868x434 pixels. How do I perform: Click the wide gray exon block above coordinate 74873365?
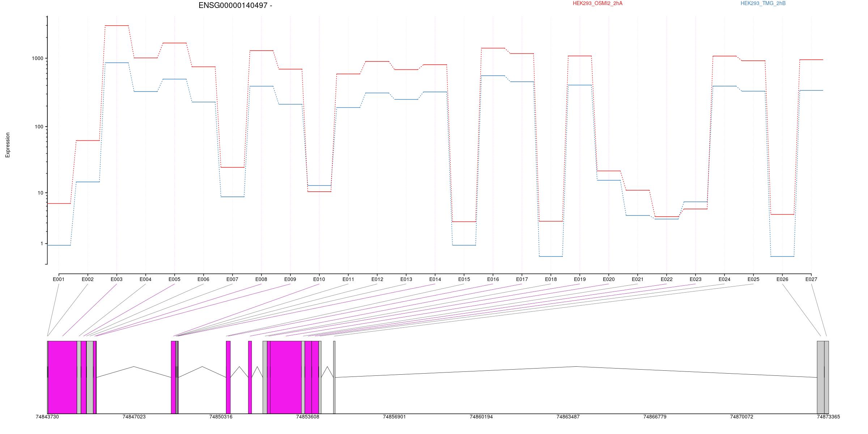click(821, 377)
